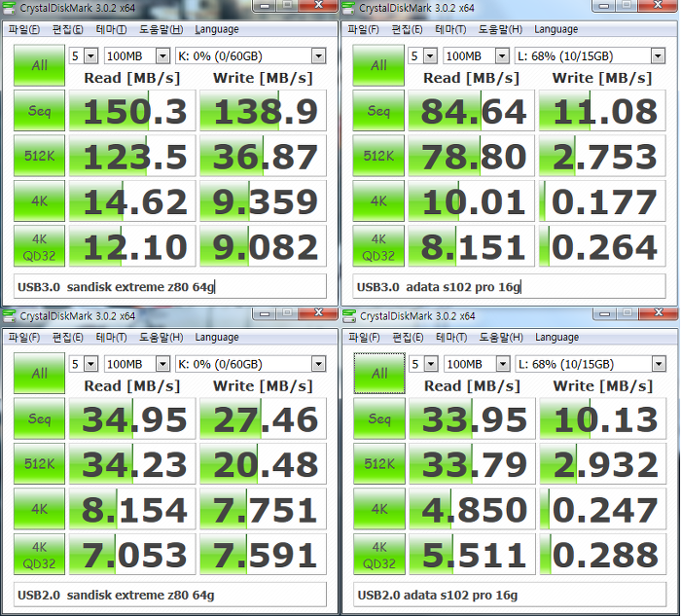Viewport: 681px width, 616px height.
Task: Start 4K test in USB2.0 sandisk window
Action: pos(39,509)
